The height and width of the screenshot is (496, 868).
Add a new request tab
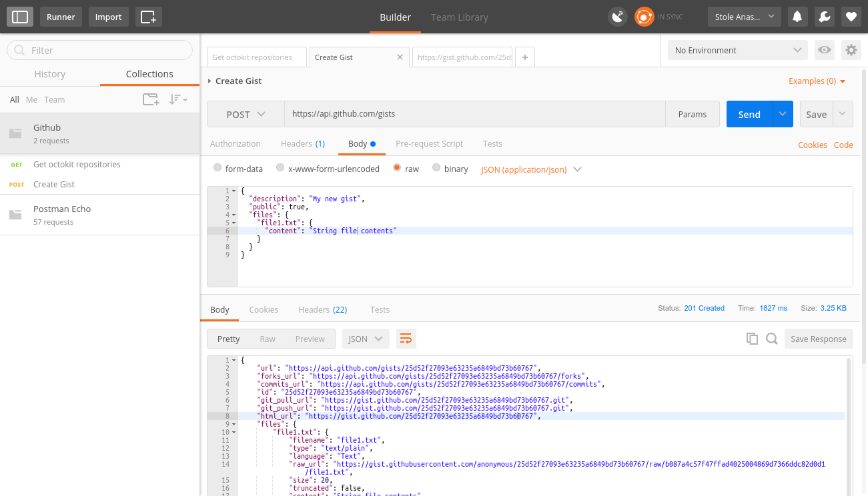click(x=525, y=57)
